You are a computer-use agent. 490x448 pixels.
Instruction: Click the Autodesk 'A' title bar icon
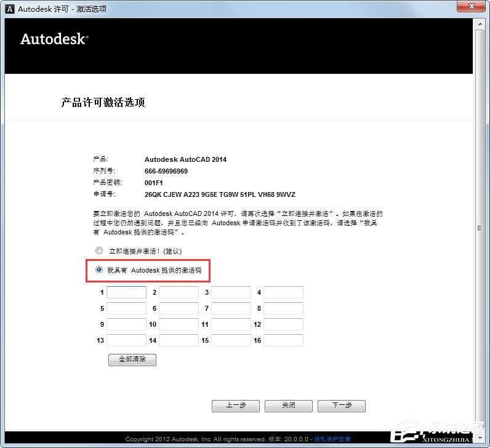tap(10, 9)
